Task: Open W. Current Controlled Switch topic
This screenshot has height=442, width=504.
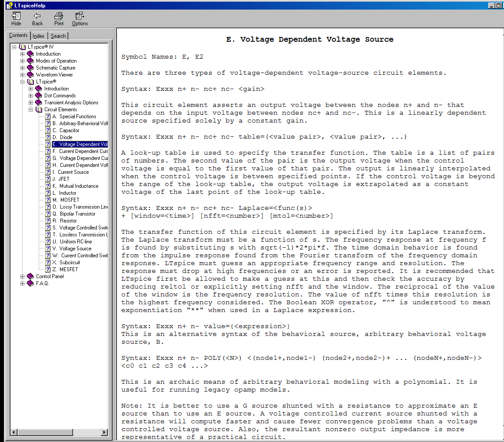Action: coord(80,256)
